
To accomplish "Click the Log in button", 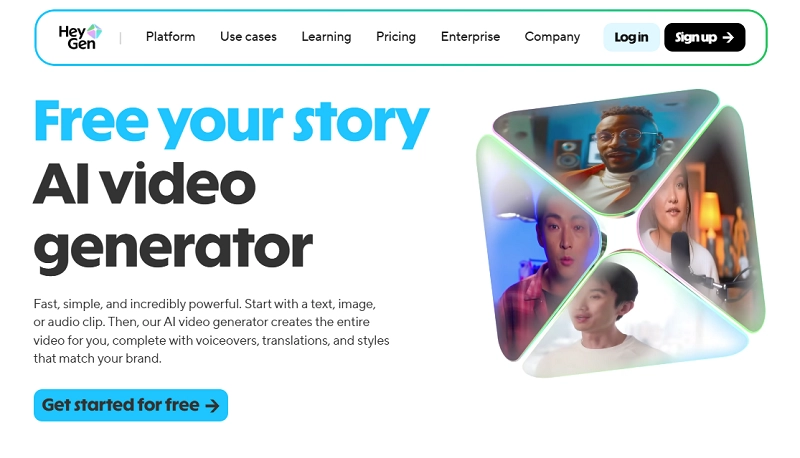I will tap(631, 37).
